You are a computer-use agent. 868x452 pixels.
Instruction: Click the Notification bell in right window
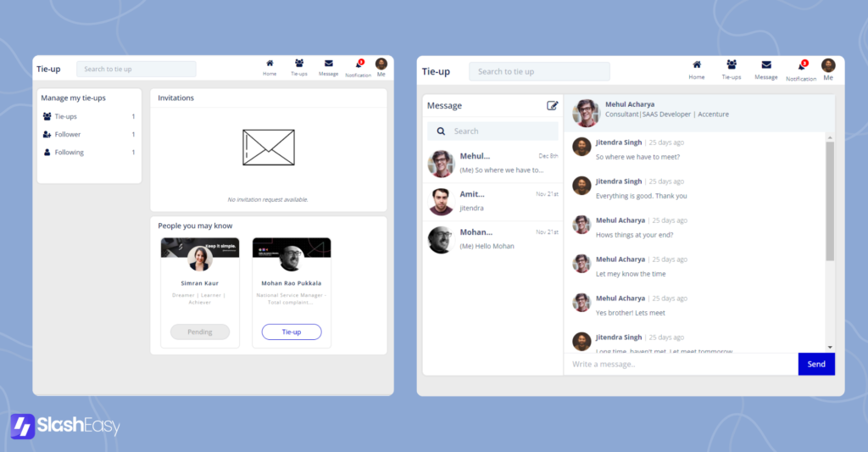point(801,66)
